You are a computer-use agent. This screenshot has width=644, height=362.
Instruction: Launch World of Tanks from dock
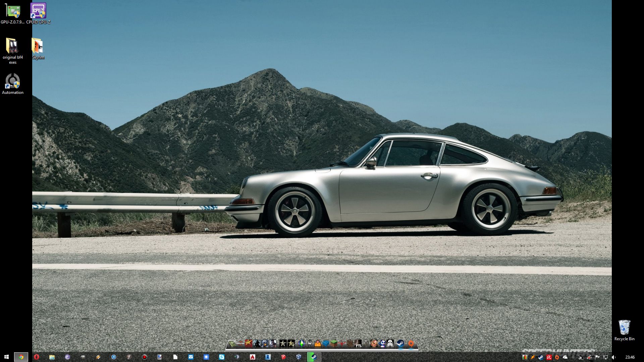click(366, 343)
